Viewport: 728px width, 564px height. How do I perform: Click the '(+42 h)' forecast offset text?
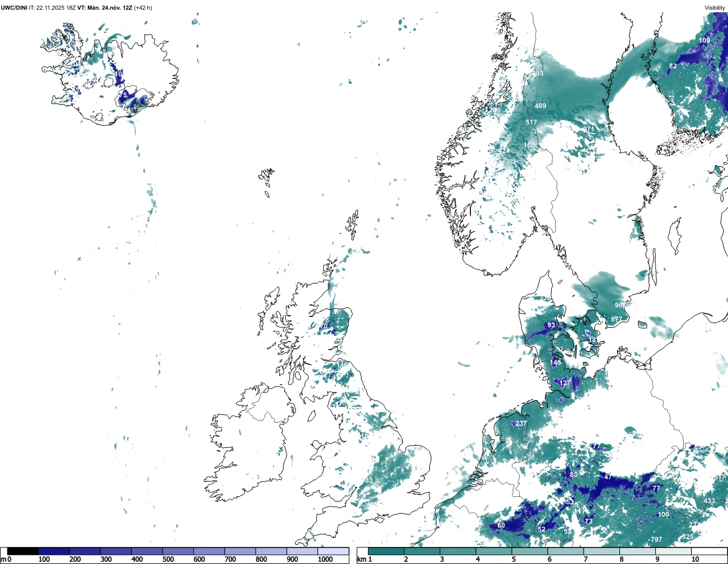143,7
